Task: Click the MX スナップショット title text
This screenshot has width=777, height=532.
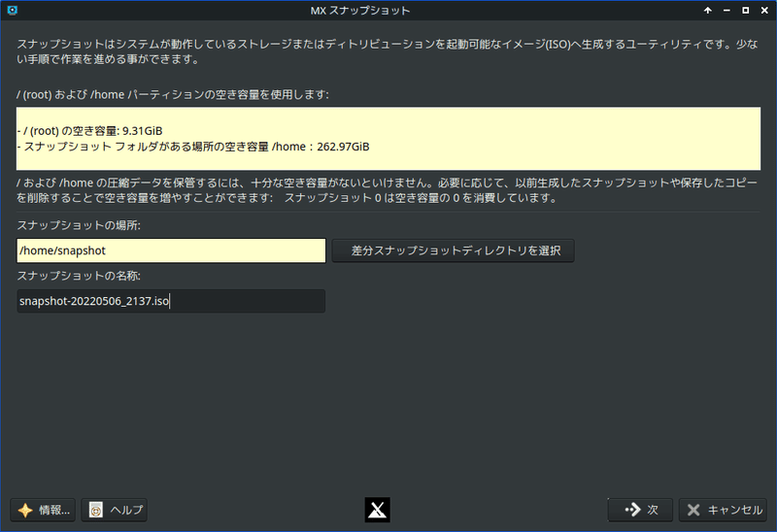Action: pyautogui.click(x=360, y=11)
